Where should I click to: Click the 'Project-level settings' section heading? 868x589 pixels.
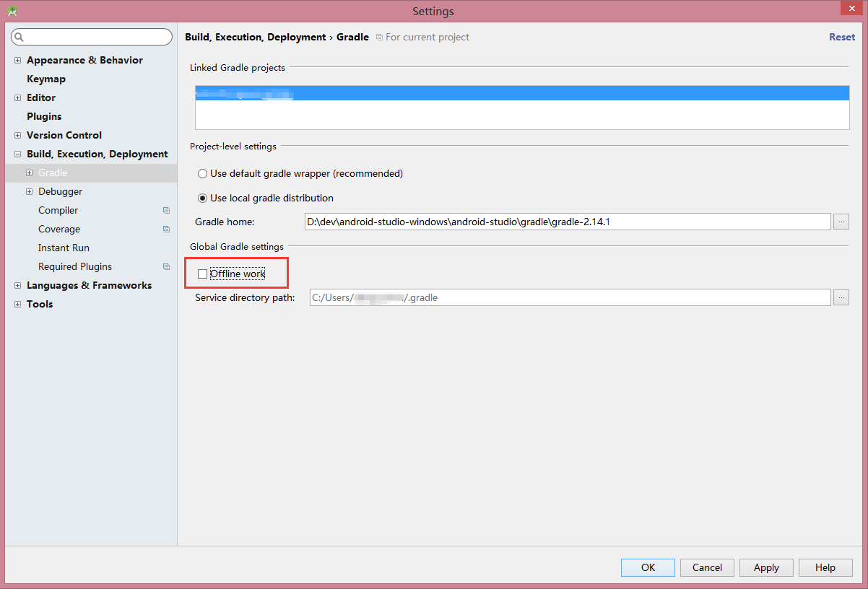[x=233, y=147]
